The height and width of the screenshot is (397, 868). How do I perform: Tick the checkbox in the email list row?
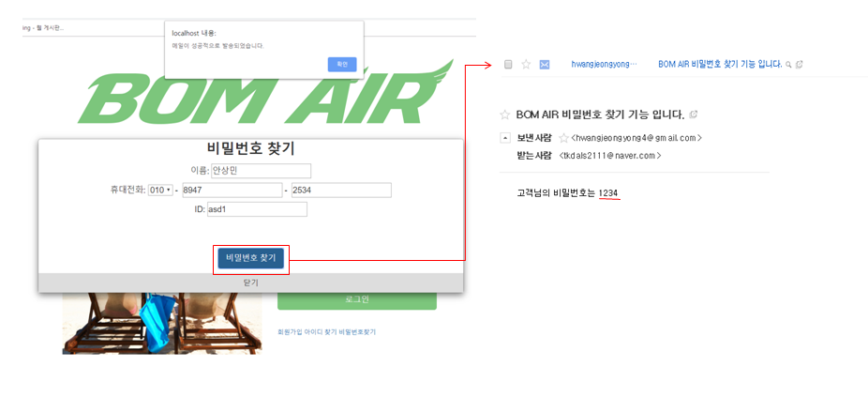tap(508, 65)
